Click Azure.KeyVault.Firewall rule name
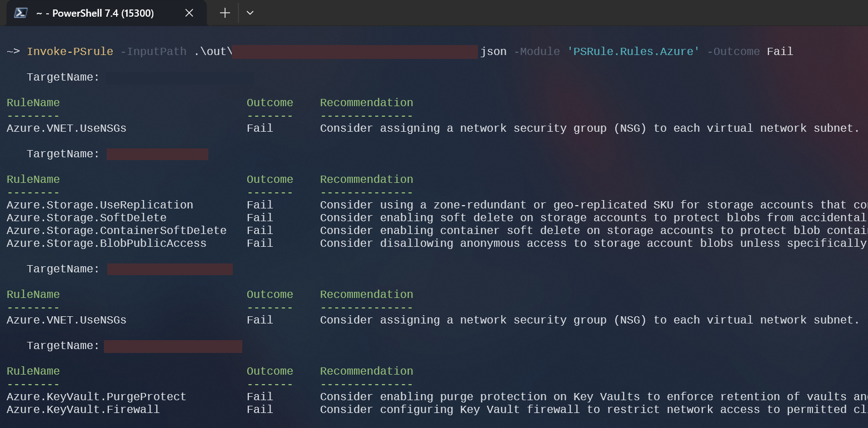The width and height of the screenshot is (868, 428). 83,410
